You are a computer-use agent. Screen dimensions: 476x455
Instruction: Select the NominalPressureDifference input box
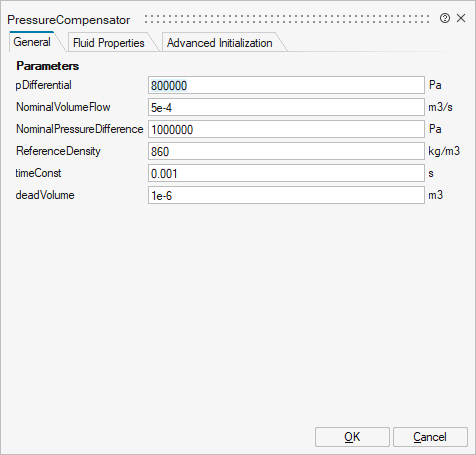click(286, 129)
